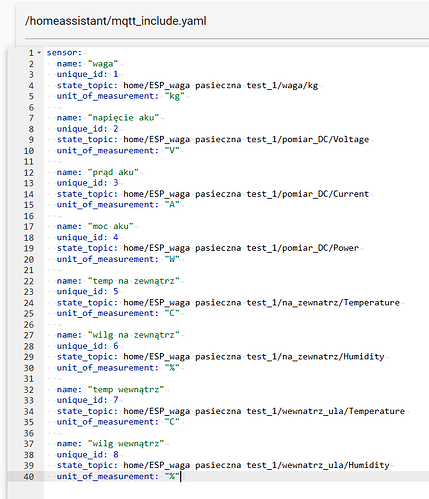This screenshot has height=499, width=429.
Task: Click the wewnatrz_ula/Humidity state_topic line
Action: click(x=223, y=465)
